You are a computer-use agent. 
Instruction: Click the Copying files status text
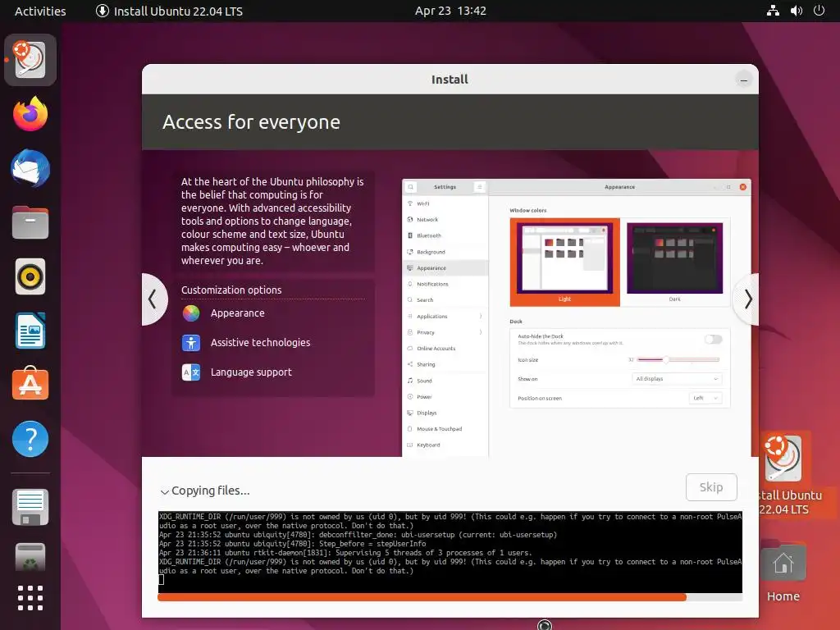click(x=211, y=491)
